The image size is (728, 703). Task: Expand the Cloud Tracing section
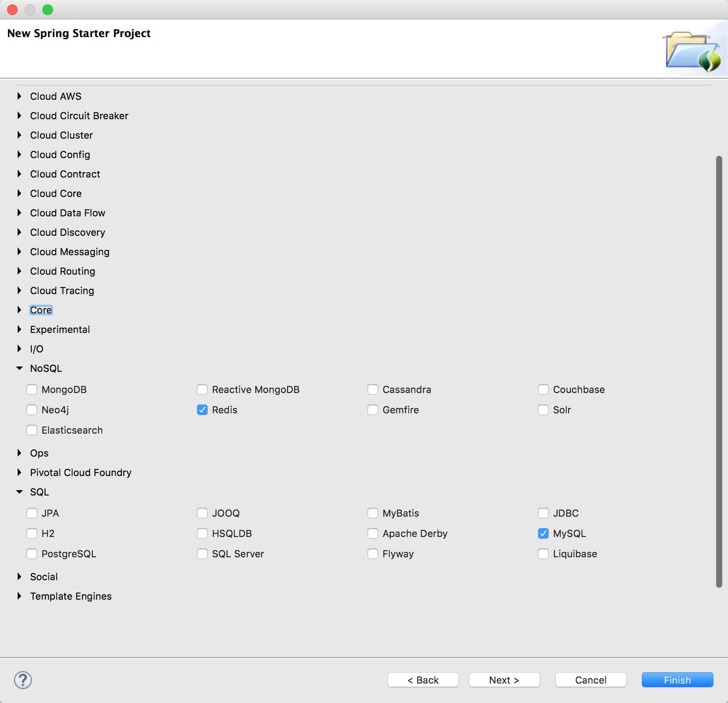[19, 290]
